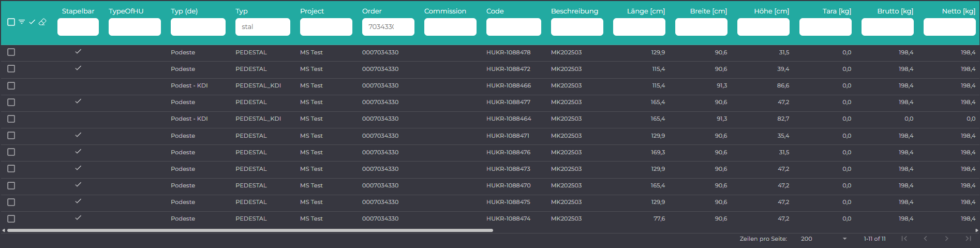Click code cell HUKR-1088466

509,85
